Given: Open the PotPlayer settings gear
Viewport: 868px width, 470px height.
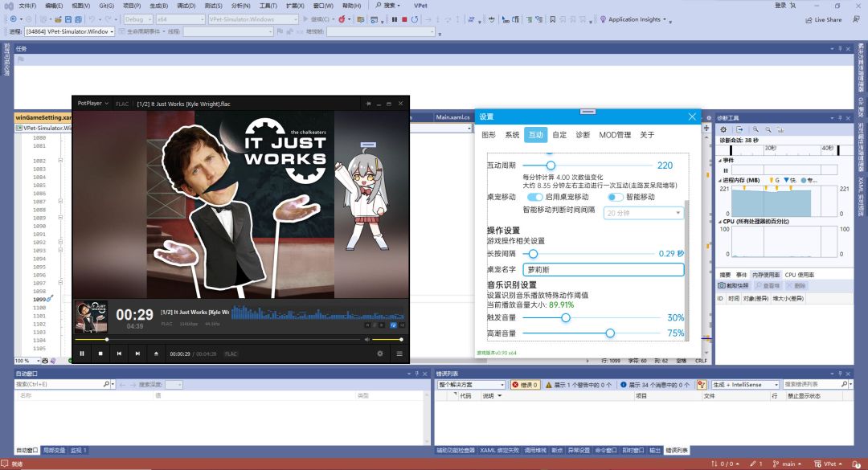Looking at the screenshot, I should (x=380, y=354).
